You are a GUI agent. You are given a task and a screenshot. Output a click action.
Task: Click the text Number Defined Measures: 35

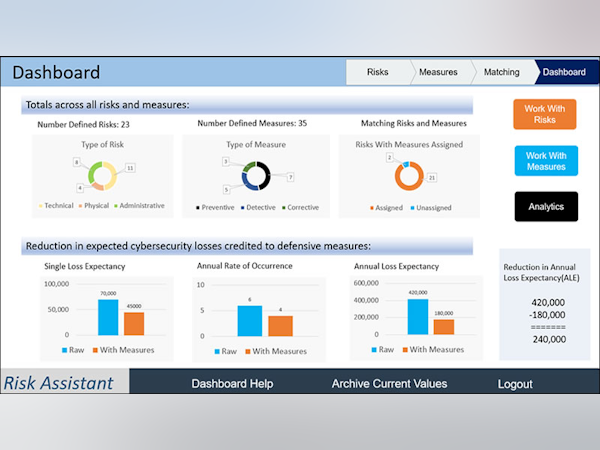point(252,123)
